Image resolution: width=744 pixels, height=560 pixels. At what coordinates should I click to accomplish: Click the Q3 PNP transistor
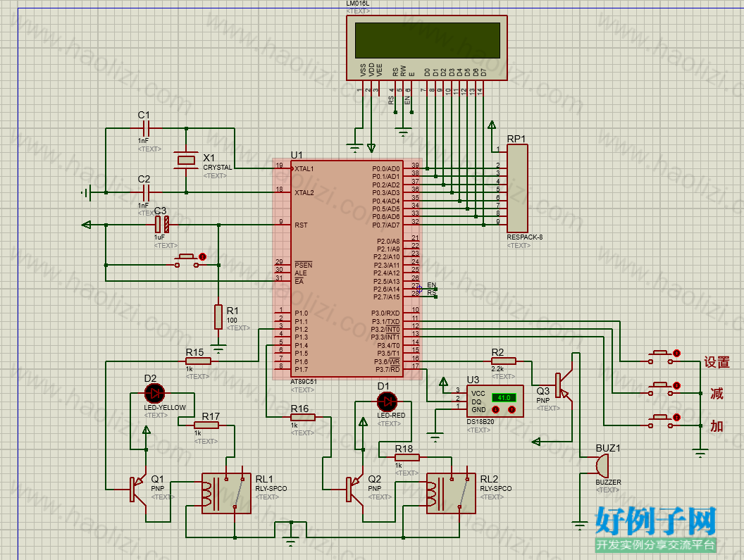(564, 386)
